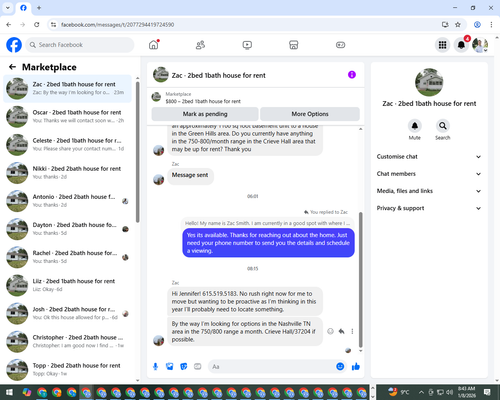Open the tab search dropdown in Chrome
The image size is (500, 400).
point(8,8)
